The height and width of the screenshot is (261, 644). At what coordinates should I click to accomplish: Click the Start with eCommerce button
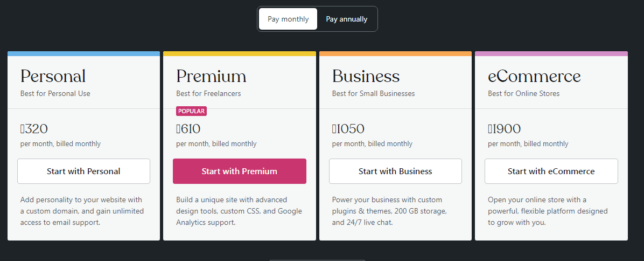pyautogui.click(x=551, y=171)
